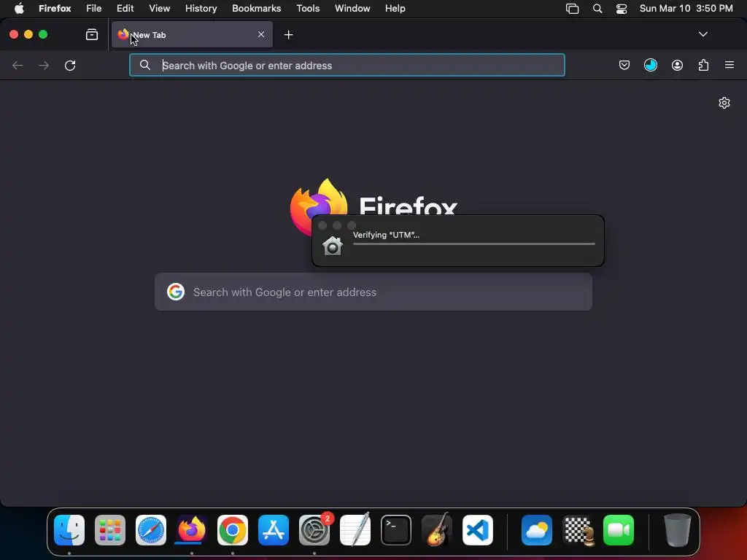
Task: Open the blue circular extension icon
Action: click(650, 65)
